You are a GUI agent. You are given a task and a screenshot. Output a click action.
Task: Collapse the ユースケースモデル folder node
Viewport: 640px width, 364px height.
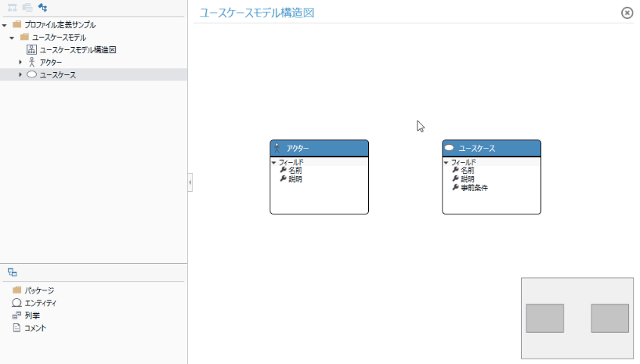(x=13, y=38)
